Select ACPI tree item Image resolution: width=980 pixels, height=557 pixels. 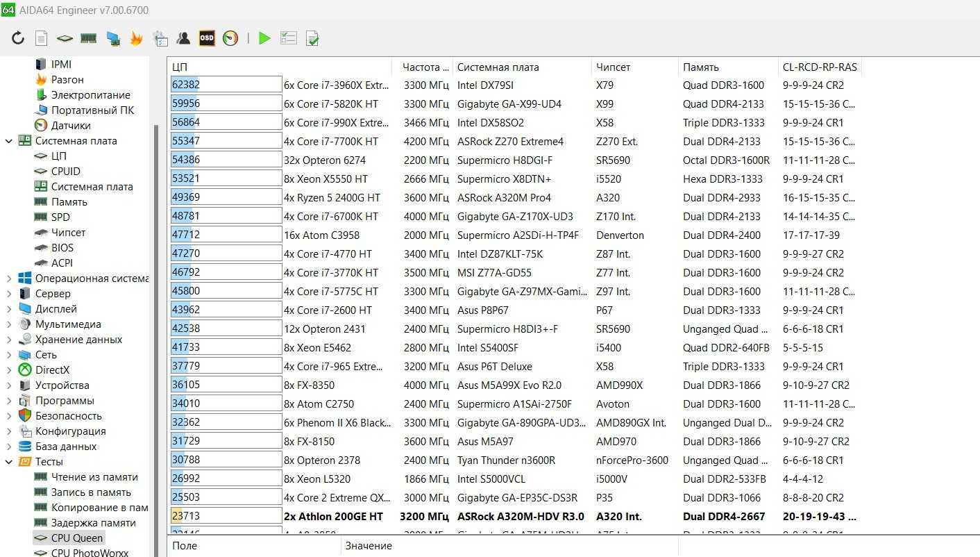(x=62, y=263)
